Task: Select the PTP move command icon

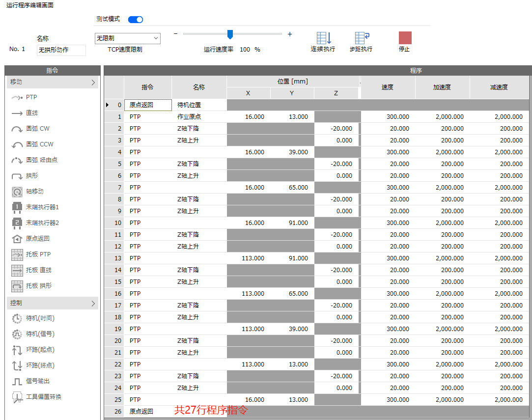Action: [x=18, y=98]
